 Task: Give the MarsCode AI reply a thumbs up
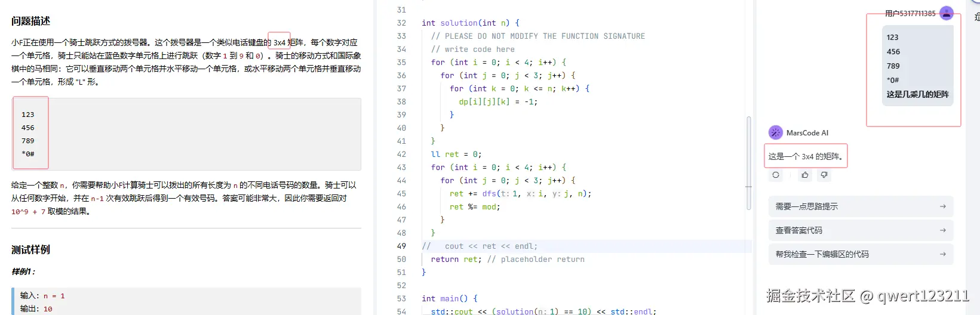[805, 175]
